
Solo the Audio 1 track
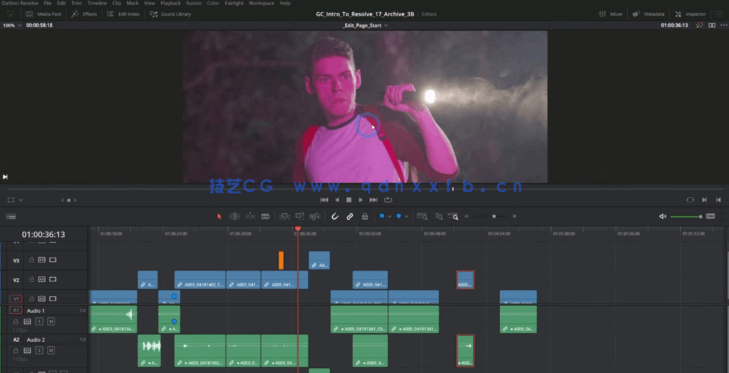(40, 321)
